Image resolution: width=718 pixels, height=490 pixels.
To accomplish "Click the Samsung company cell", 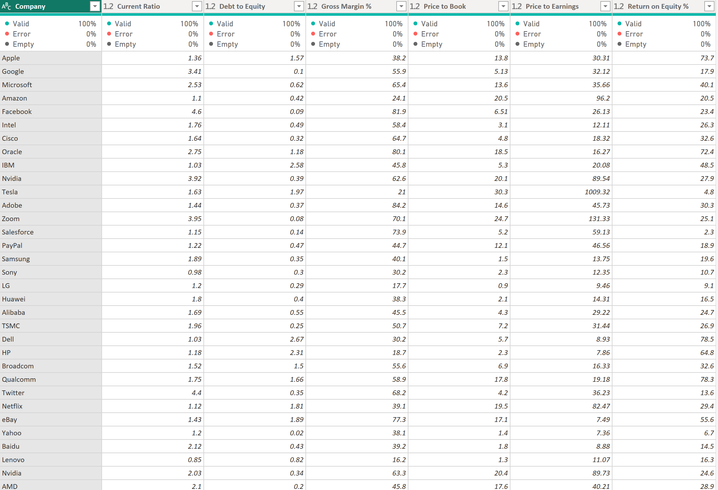I will [50, 259].
